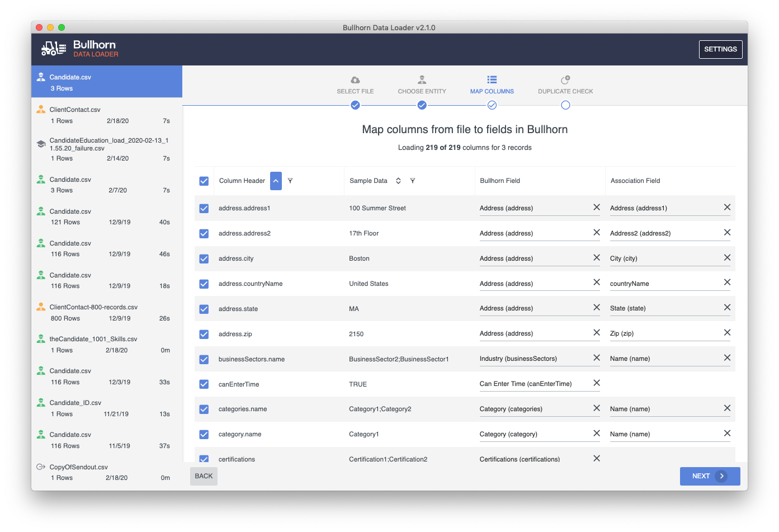Uncheck the address.countryName row checkbox
The width and height of the screenshot is (779, 532).
tap(204, 284)
